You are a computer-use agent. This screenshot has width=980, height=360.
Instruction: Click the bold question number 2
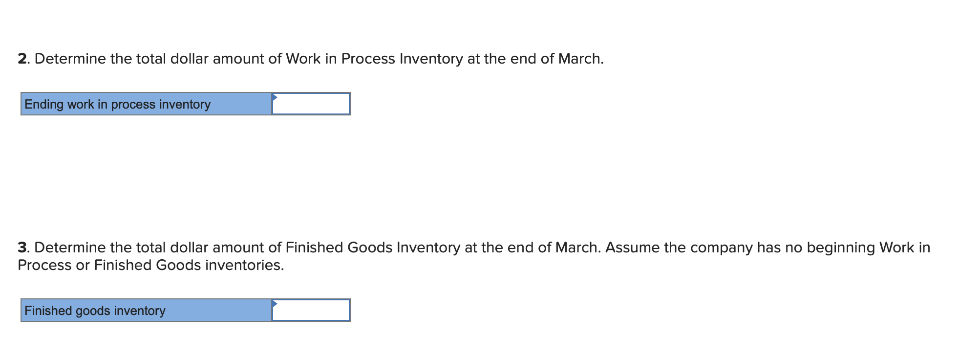tap(22, 59)
